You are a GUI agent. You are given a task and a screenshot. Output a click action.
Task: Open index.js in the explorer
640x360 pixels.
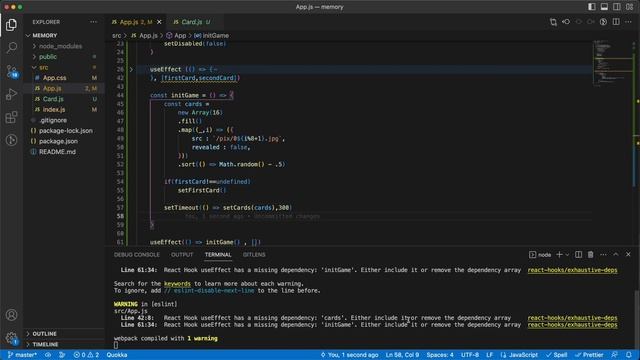pyautogui.click(x=64, y=110)
